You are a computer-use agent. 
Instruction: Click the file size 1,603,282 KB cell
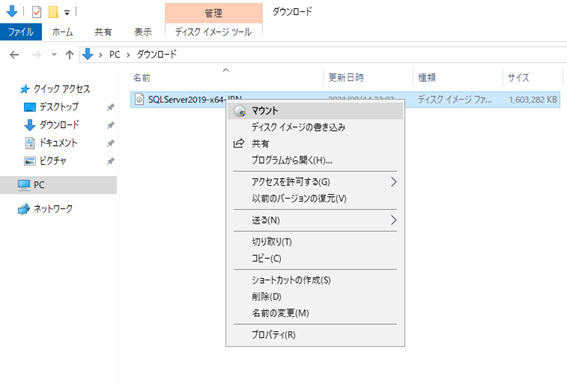tap(533, 99)
